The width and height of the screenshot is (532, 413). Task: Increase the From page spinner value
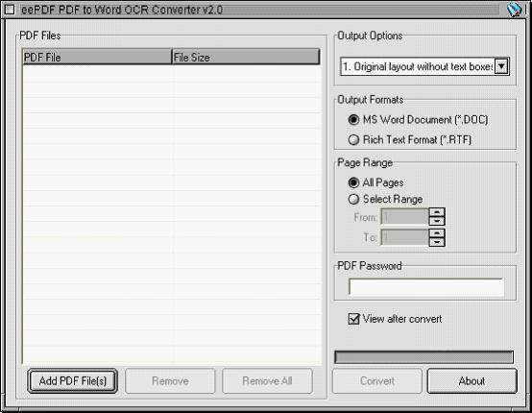[437, 212]
